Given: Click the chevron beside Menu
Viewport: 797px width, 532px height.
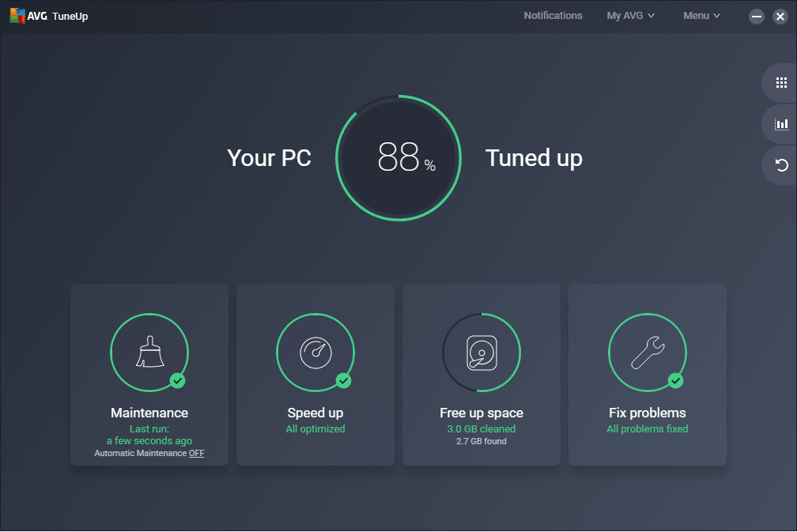Looking at the screenshot, I should pyautogui.click(x=717, y=16).
